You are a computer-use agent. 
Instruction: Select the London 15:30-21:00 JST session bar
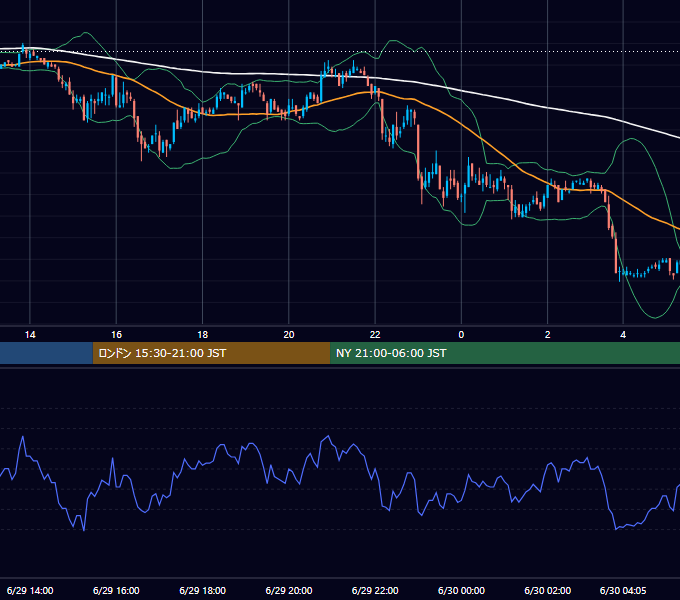click(x=211, y=353)
